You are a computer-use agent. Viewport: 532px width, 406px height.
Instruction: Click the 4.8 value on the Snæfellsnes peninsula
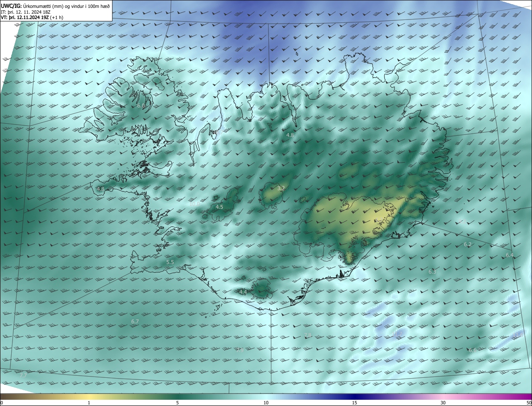101,189
